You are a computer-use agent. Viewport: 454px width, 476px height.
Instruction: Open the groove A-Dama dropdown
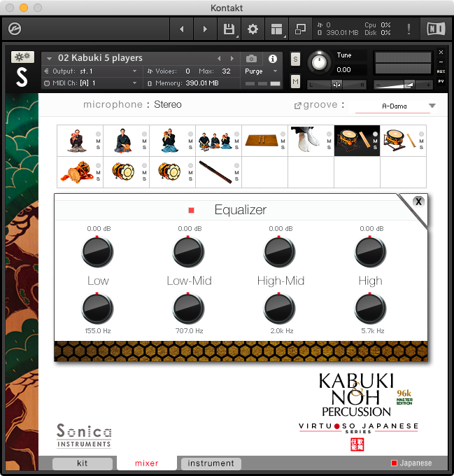(396, 106)
